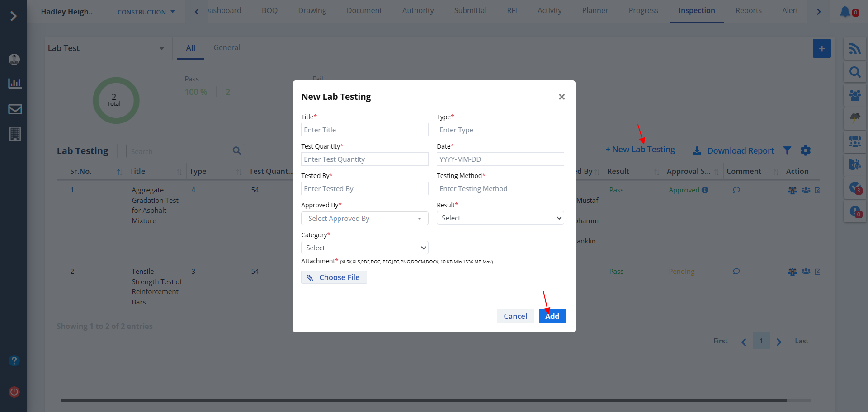Switch to the General tab
Viewport: 868px width, 412px height.
tap(226, 48)
